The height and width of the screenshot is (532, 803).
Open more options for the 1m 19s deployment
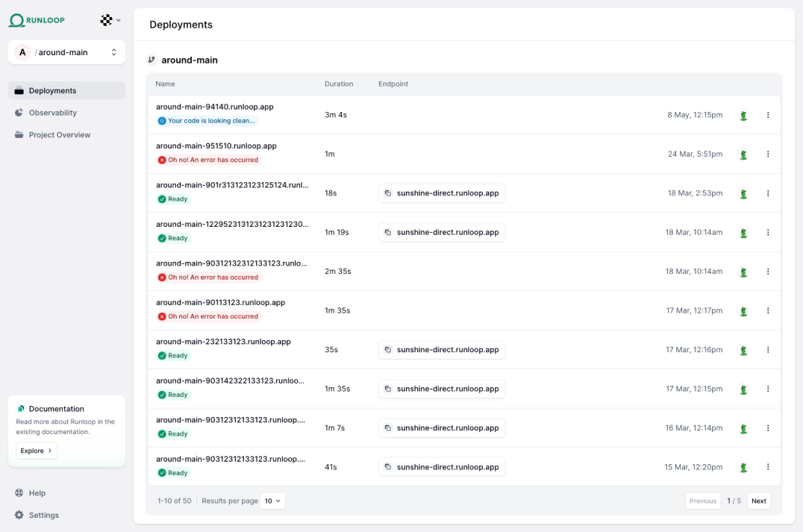coord(768,233)
